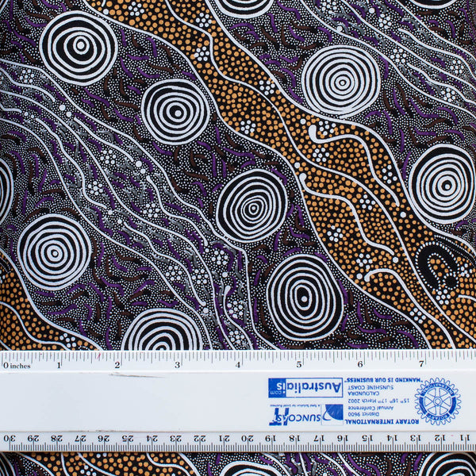Click the 18 centimeter number on ruler
This screenshot has height=476, width=476.
(294, 438)
